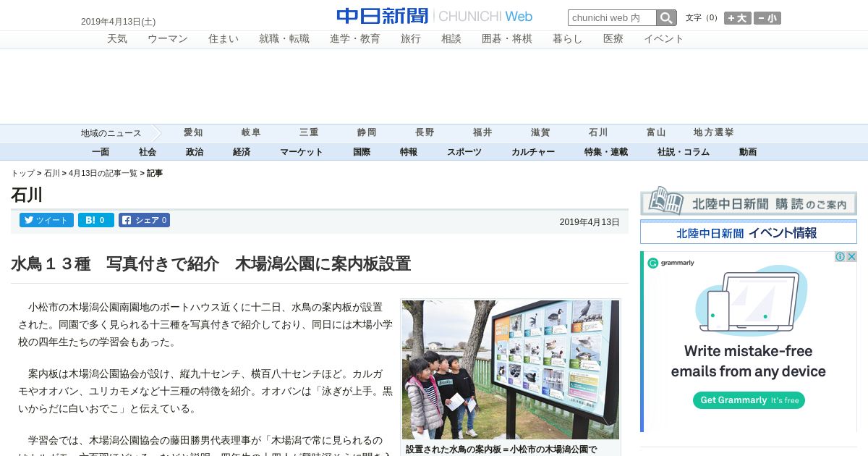This screenshot has height=456, width=868.
Task: Open the イベント menu item
Action: pos(664,39)
